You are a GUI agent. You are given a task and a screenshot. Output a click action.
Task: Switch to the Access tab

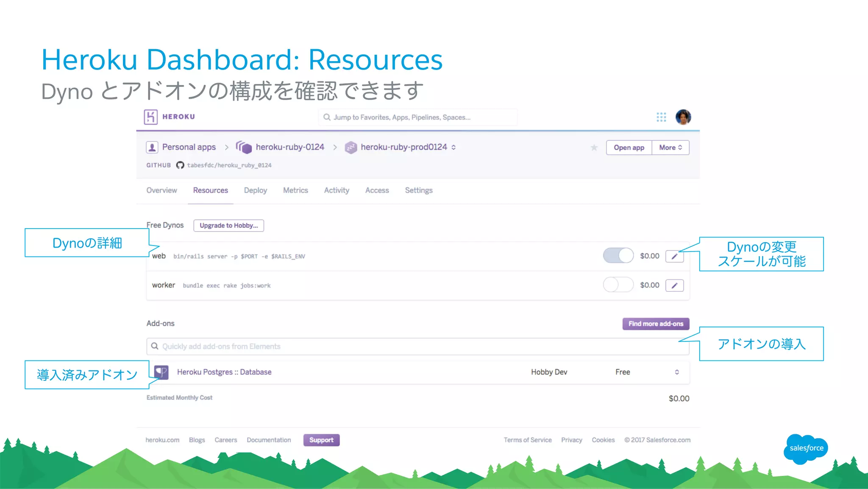tap(377, 190)
